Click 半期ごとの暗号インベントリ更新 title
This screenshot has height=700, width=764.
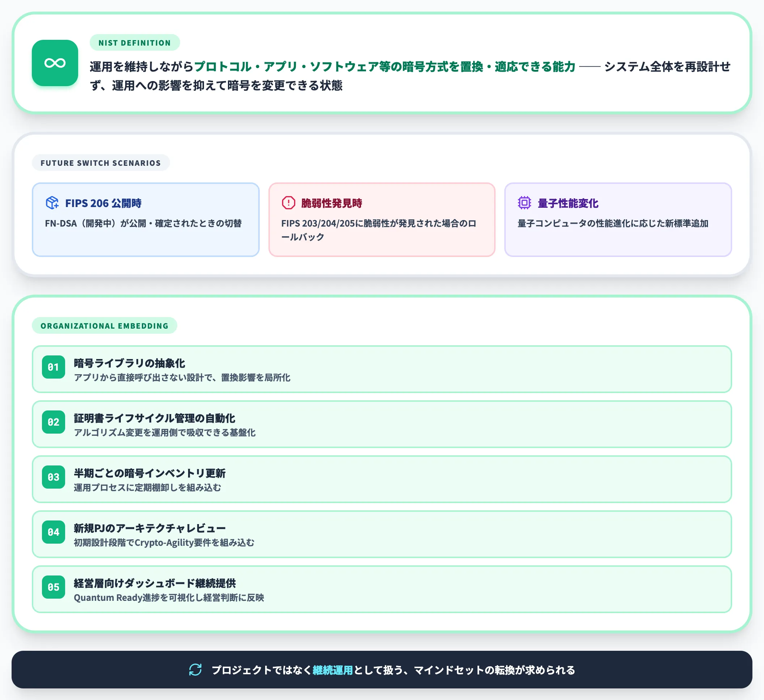tap(149, 473)
